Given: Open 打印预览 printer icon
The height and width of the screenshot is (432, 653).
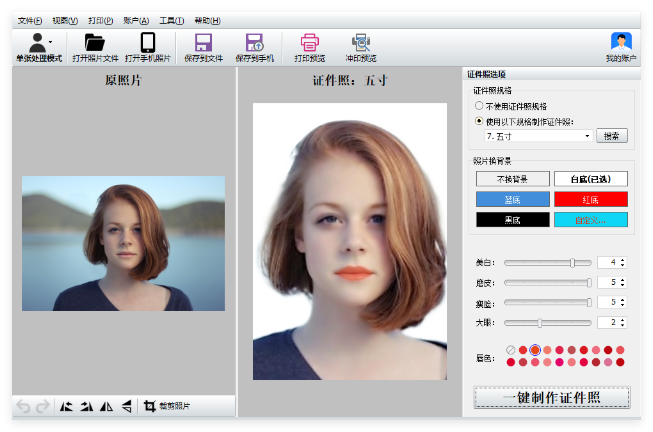Looking at the screenshot, I should coord(309,42).
